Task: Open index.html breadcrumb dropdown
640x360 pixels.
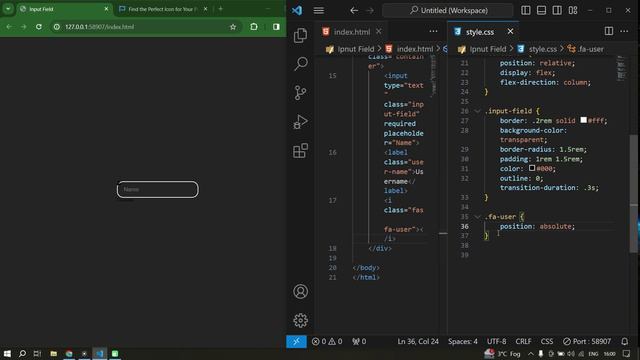Action: click(409, 49)
